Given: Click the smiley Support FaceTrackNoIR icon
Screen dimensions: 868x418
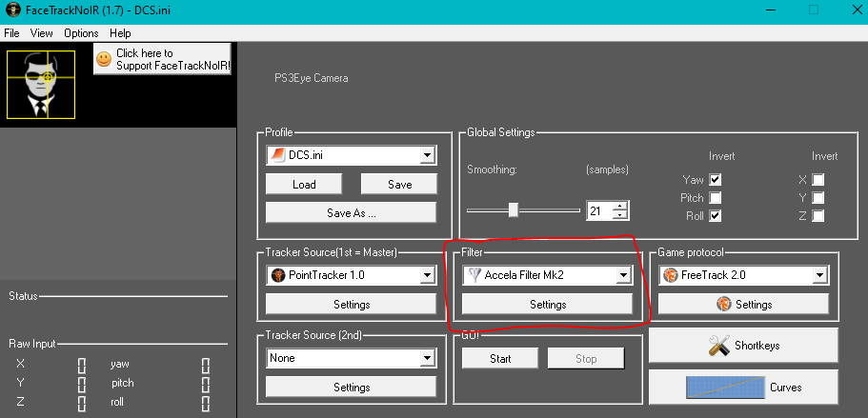Looking at the screenshot, I should tap(104, 59).
